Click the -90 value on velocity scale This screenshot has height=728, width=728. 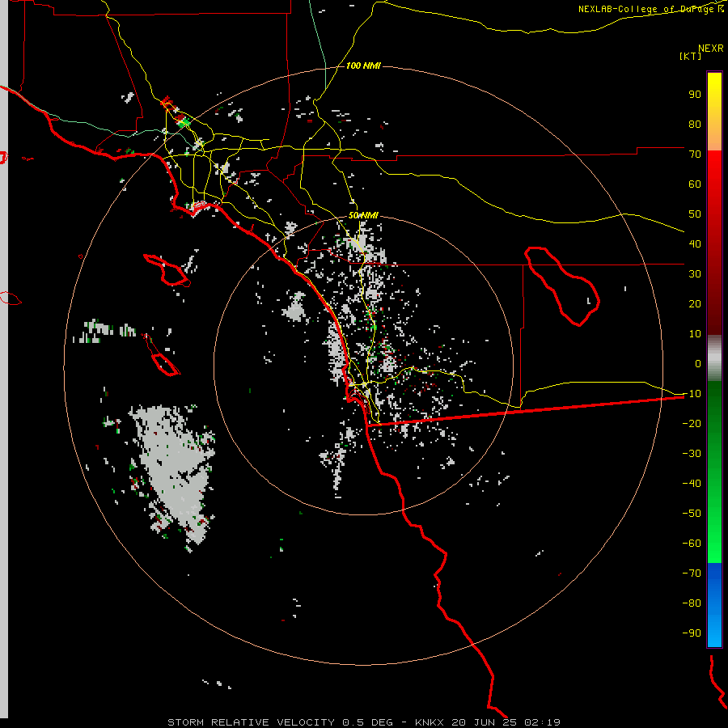pos(692,633)
